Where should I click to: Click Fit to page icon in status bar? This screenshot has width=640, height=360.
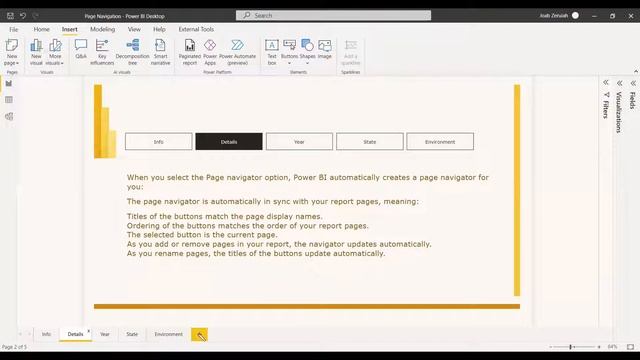click(631, 347)
